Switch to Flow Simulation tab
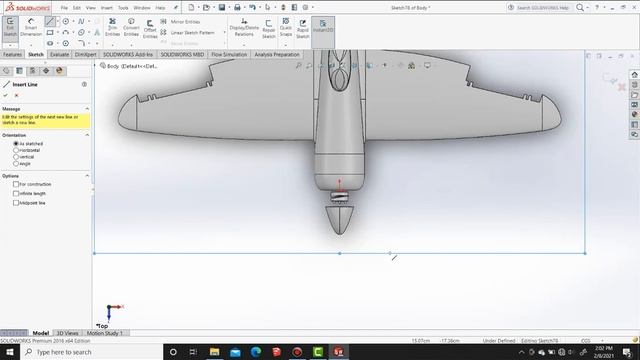This screenshot has width=640, height=360. [229, 55]
